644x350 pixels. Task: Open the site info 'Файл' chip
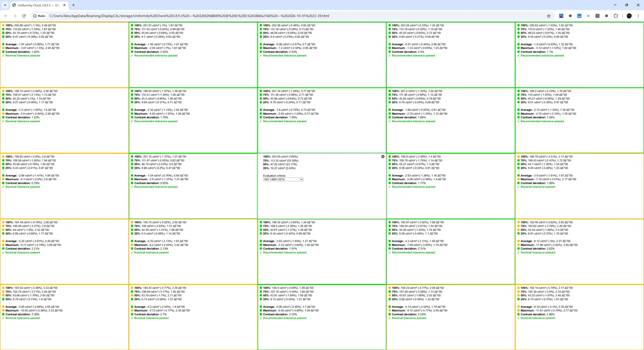tap(39, 16)
